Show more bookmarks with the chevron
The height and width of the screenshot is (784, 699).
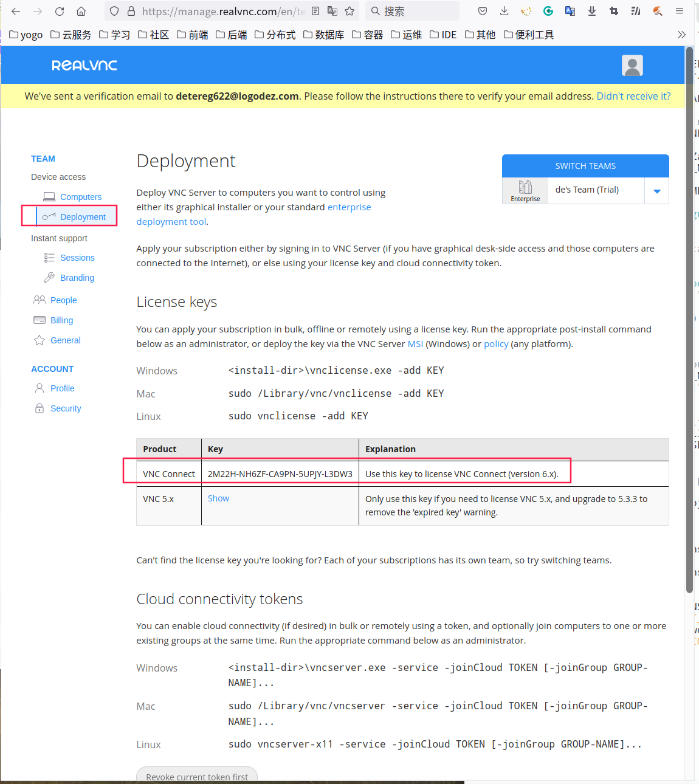tap(681, 35)
